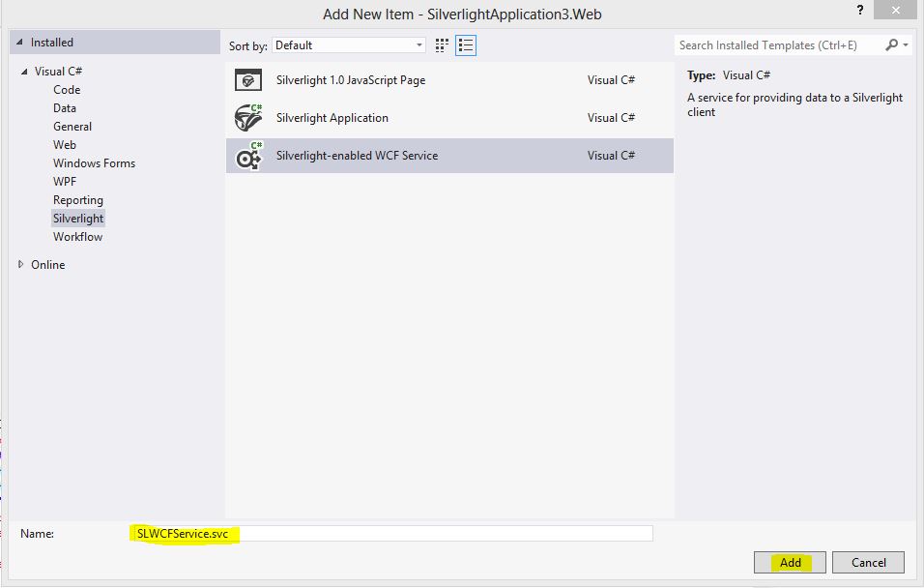Close the Add New Item dialog
This screenshot has height=588, width=924.
tap(895, 10)
